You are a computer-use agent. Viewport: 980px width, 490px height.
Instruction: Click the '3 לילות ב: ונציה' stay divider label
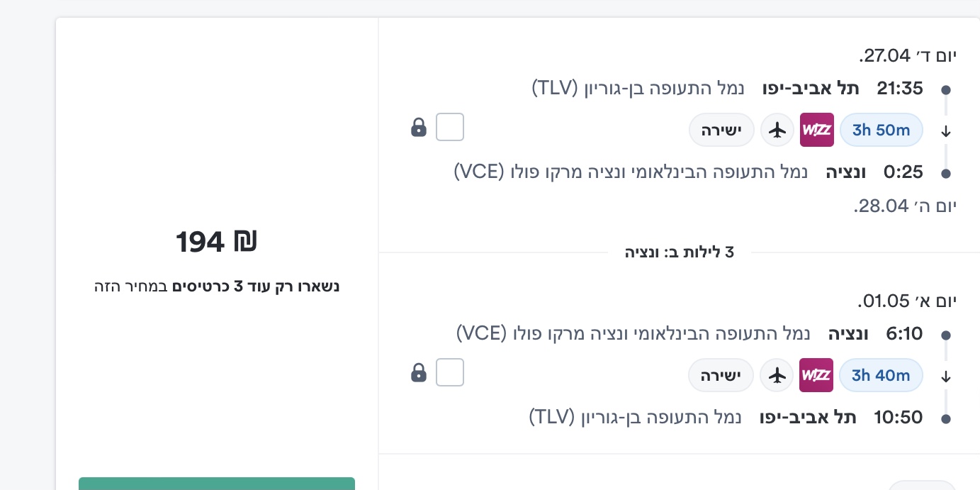point(679,252)
